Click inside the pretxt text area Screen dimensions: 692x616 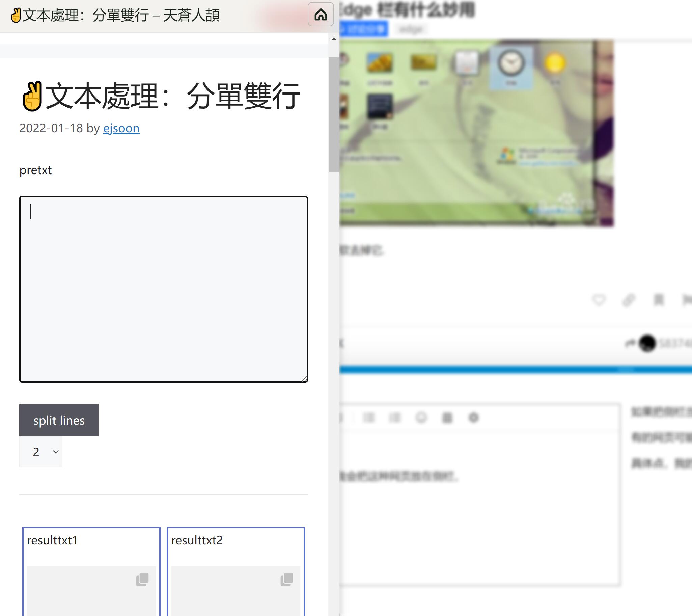tap(163, 289)
